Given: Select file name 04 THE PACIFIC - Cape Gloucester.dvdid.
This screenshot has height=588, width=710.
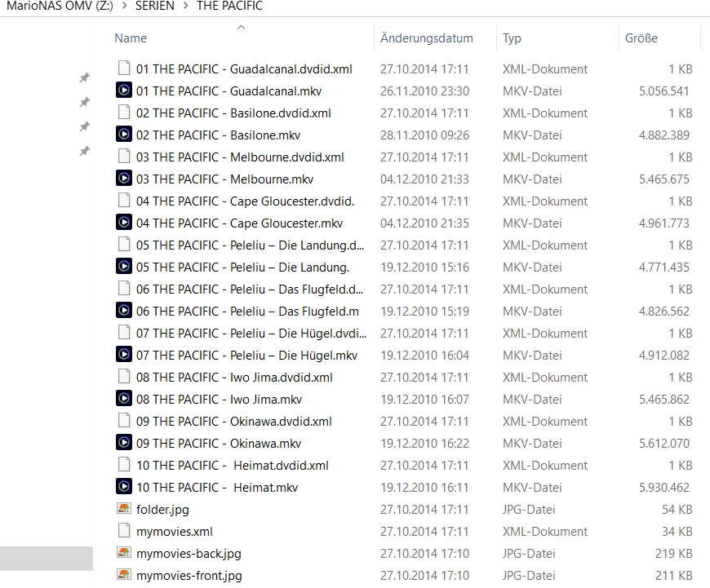Looking at the screenshot, I should 246,201.
